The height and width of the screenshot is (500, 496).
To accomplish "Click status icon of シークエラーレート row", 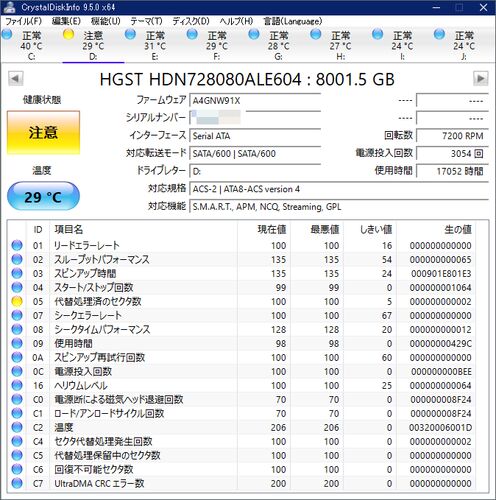I will (17, 315).
